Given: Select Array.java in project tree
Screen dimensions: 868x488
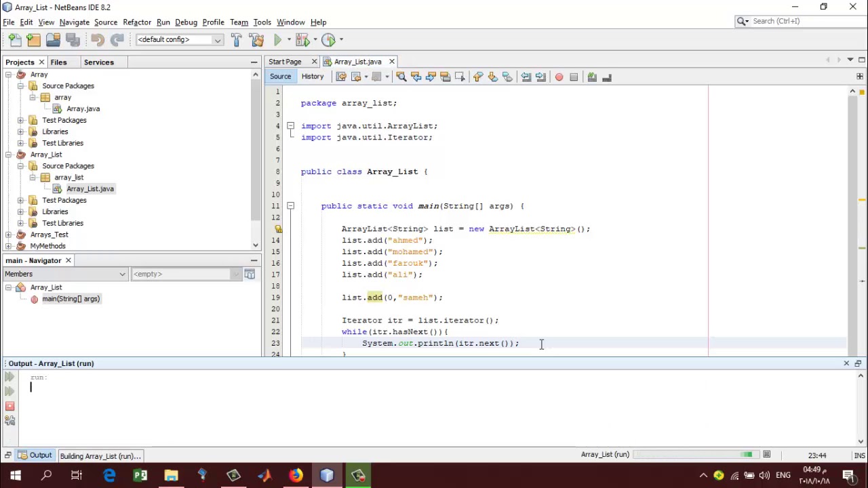Looking at the screenshot, I should pos(83,109).
